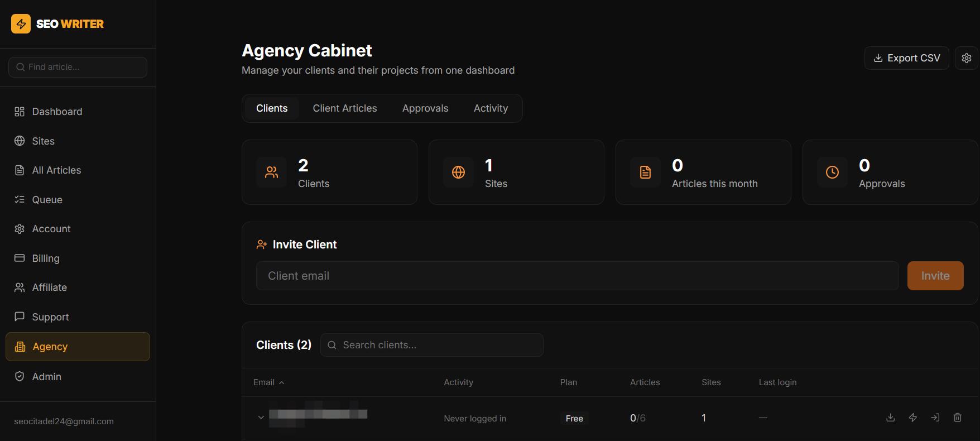
Task: Go to Account in the sidebar
Action: point(78,229)
